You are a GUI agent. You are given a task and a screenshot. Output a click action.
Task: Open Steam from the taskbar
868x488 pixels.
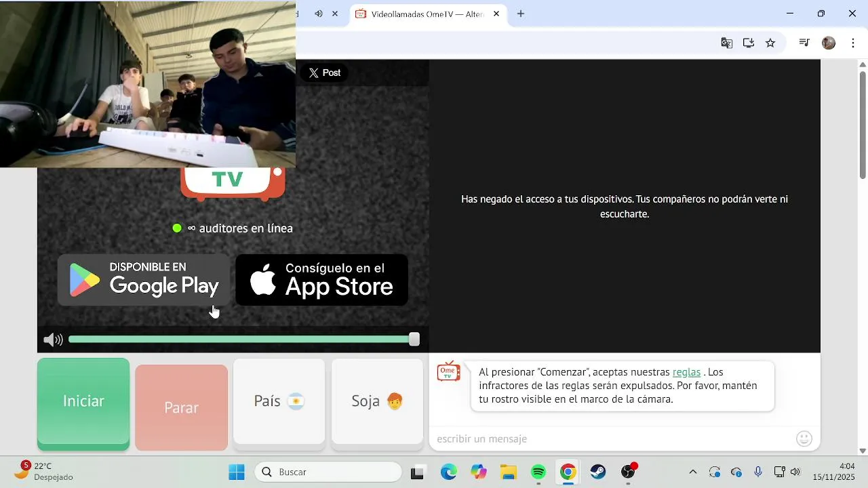coord(598,472)
